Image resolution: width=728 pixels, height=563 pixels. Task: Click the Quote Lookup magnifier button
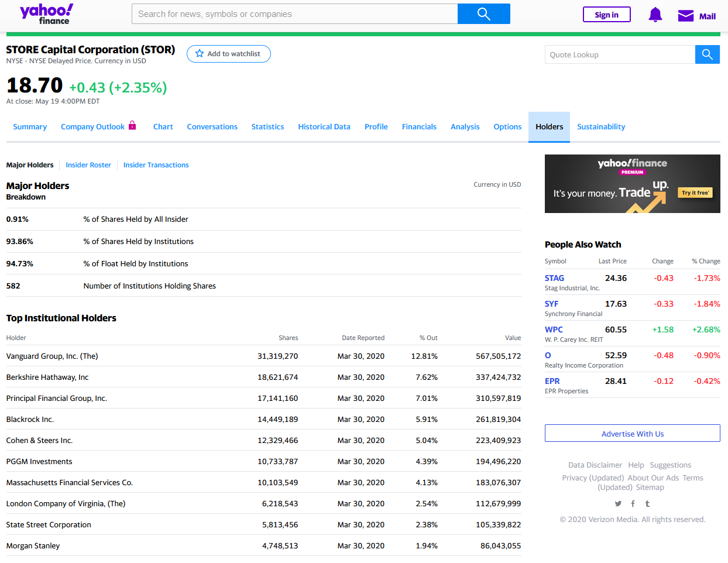708,54
